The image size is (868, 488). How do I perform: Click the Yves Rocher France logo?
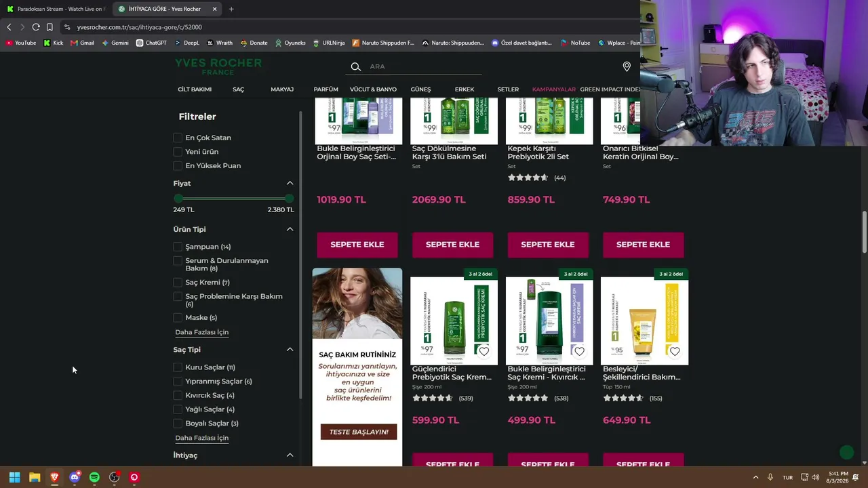pos(218,66)
